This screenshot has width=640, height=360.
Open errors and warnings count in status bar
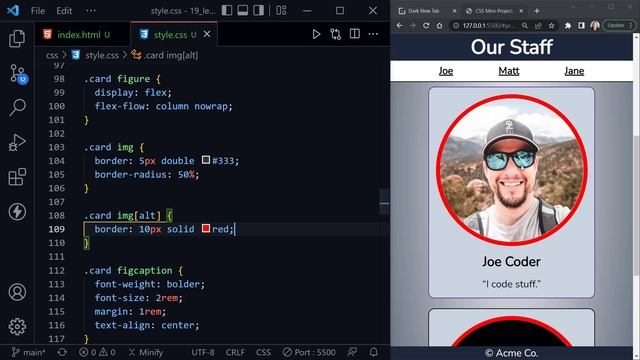click(x=97, y=352)
